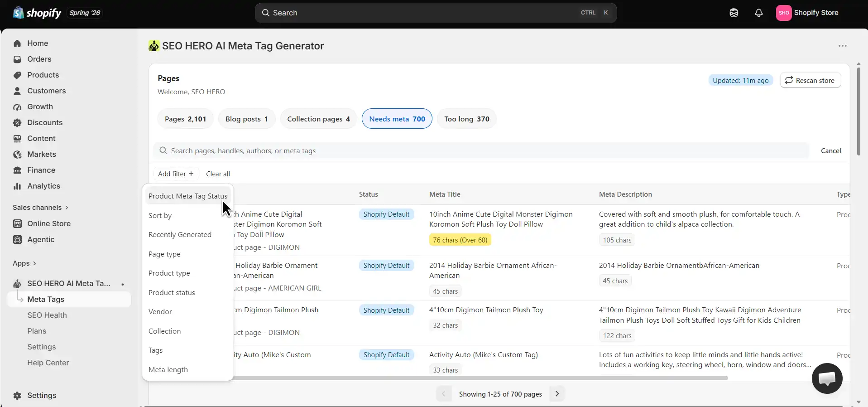
Task: Click the Analytics bar chart icon
Action: coord(17,186)
